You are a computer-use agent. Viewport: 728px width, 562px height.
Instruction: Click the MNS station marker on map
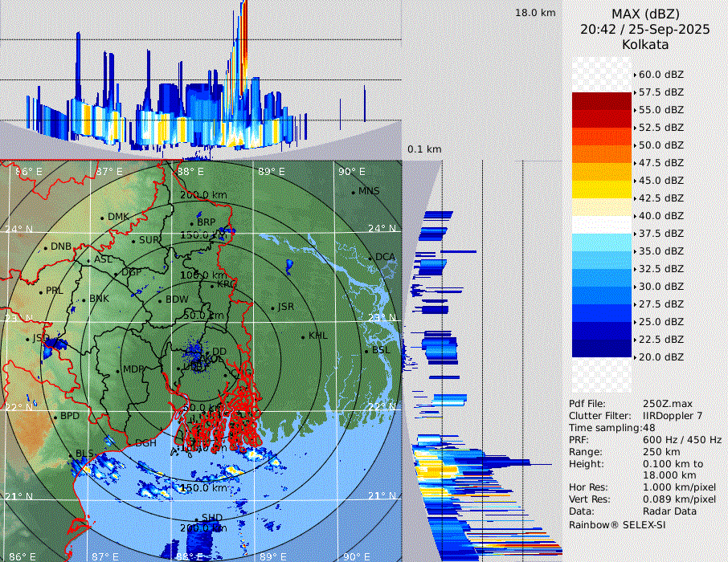coord(354,192)
